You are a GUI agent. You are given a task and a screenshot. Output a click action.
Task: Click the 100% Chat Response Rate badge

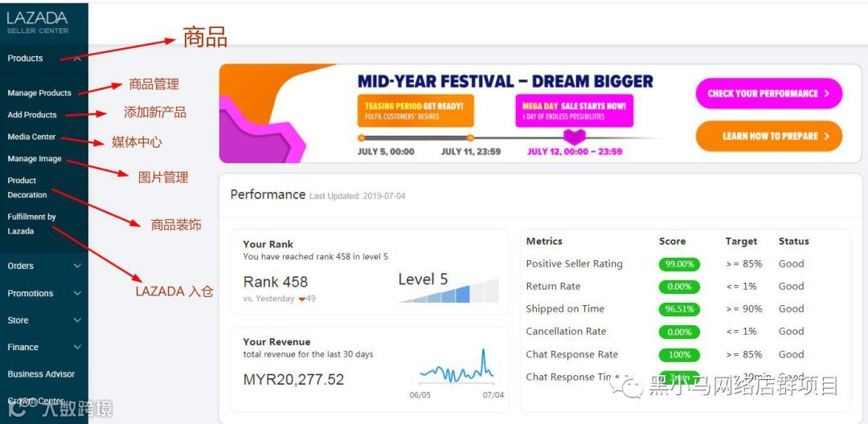[679, 354]
